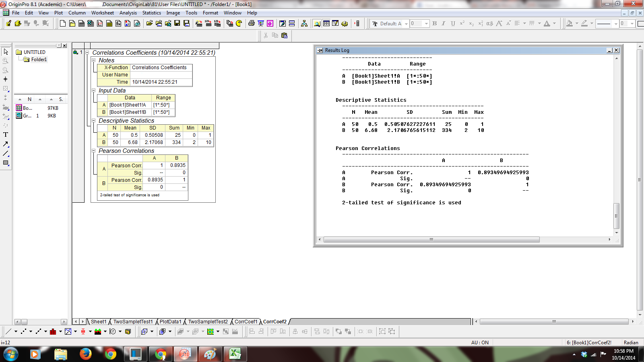Open Excel from the Windows taskbar
This screenshot has width=644, height=362.
tap(235, 354)
